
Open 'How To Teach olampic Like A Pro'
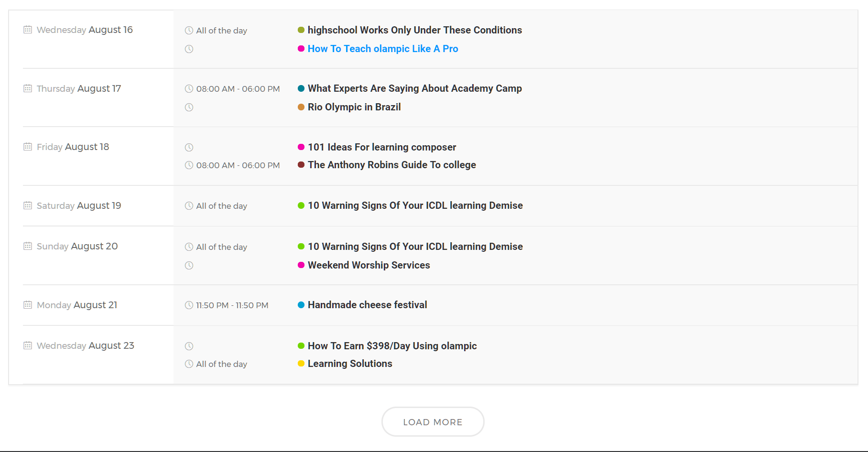pyautogui.click(x=382, y=49)
